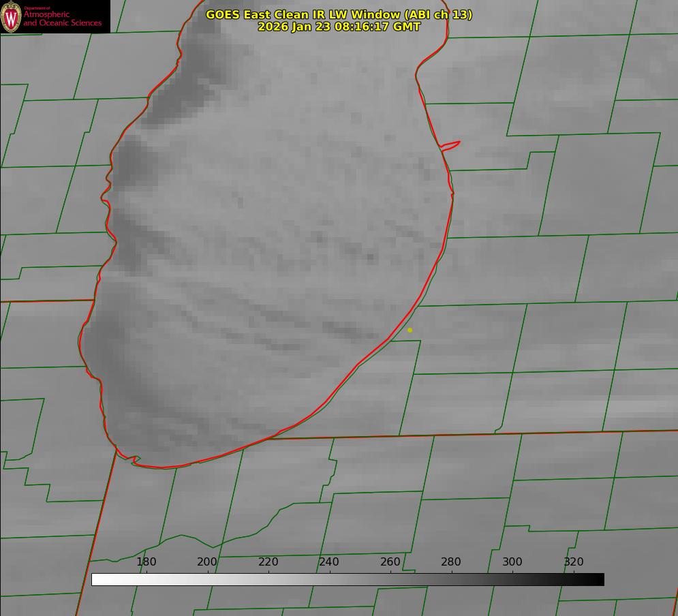Click the 280 label on the colorbar
The height and width of the screenshot is (616, 678).
click(451, 561)
